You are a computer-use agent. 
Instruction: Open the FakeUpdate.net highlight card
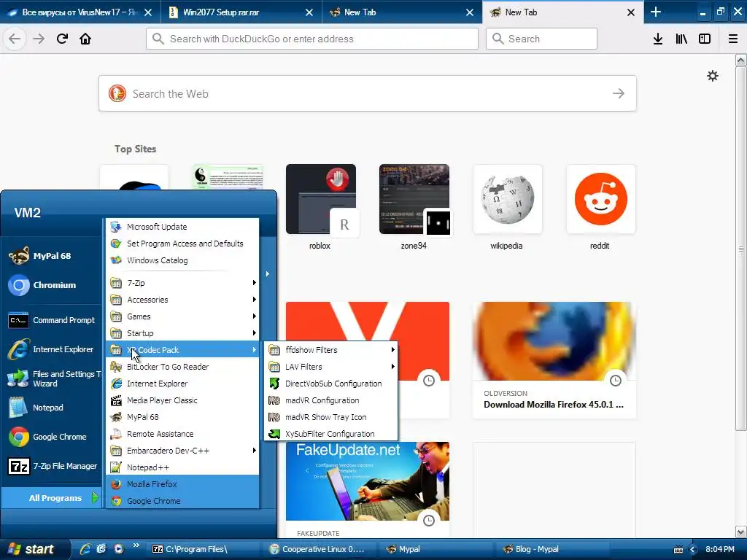(x=368, y=489)
